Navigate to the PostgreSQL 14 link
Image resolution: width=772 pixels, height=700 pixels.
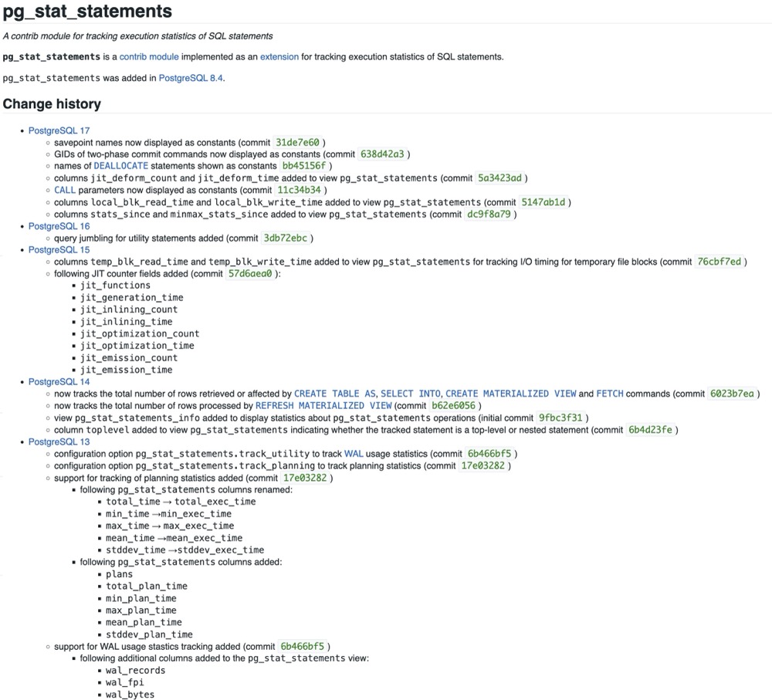click(x=59, y=381)
